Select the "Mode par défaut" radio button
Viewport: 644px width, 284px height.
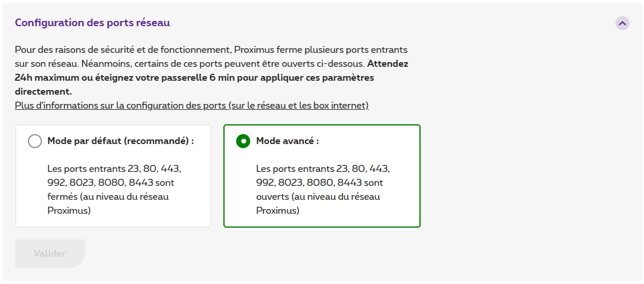(x=35, y=141)
